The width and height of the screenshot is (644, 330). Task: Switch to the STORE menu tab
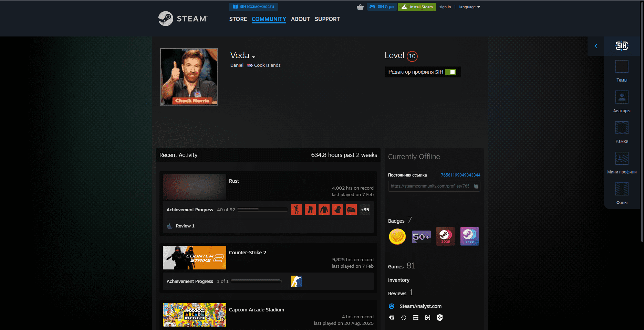pos(238,19)
